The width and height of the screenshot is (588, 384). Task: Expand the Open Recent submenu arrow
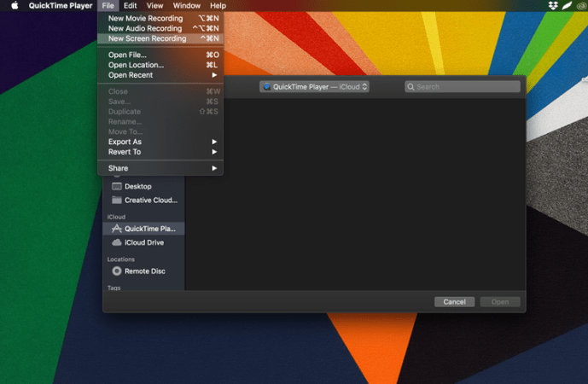pos(214,75)
